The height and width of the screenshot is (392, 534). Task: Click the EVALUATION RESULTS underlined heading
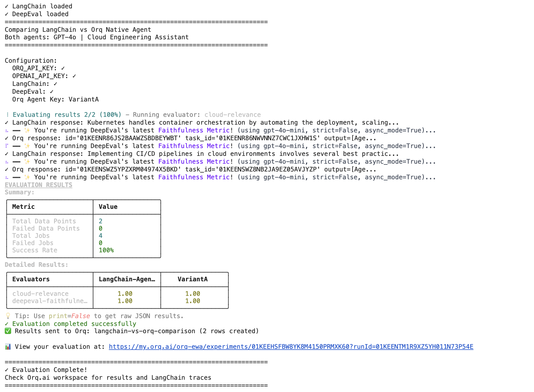click(38, 185)
